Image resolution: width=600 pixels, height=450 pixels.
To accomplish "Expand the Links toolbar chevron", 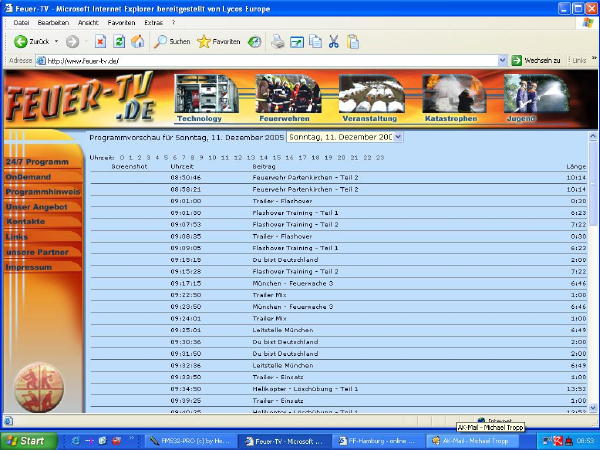I will click(x=594, y=58).
